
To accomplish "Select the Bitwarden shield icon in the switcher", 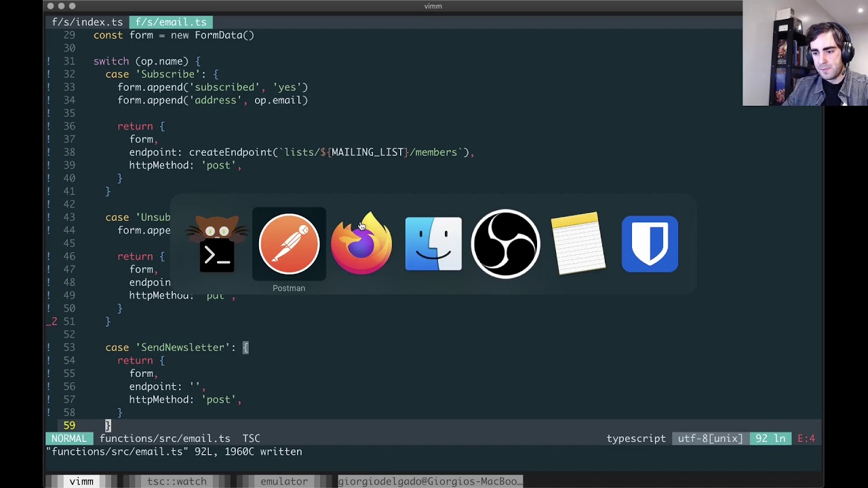I will pos(650,244).
